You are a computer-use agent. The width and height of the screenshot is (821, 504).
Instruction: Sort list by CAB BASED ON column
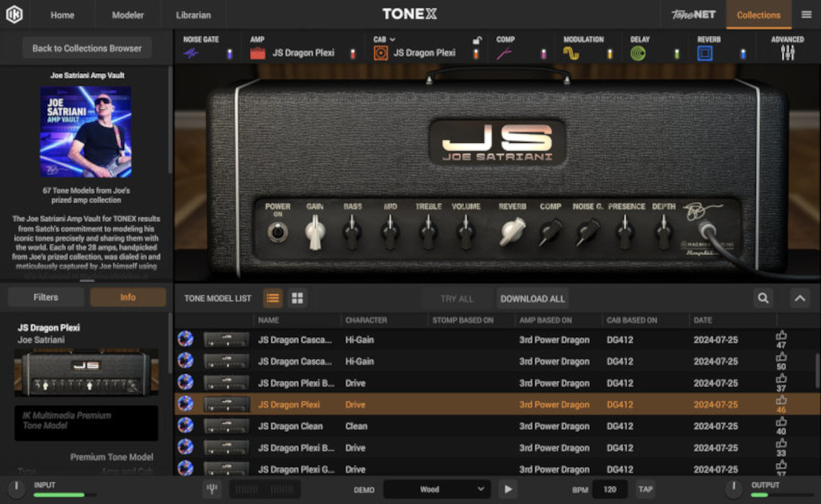pos(631,320)
